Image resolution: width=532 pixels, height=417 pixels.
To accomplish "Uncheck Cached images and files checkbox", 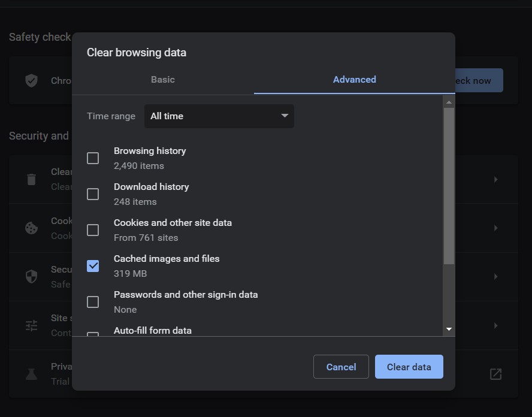I will pyautogui.click(x=93, y=266).
